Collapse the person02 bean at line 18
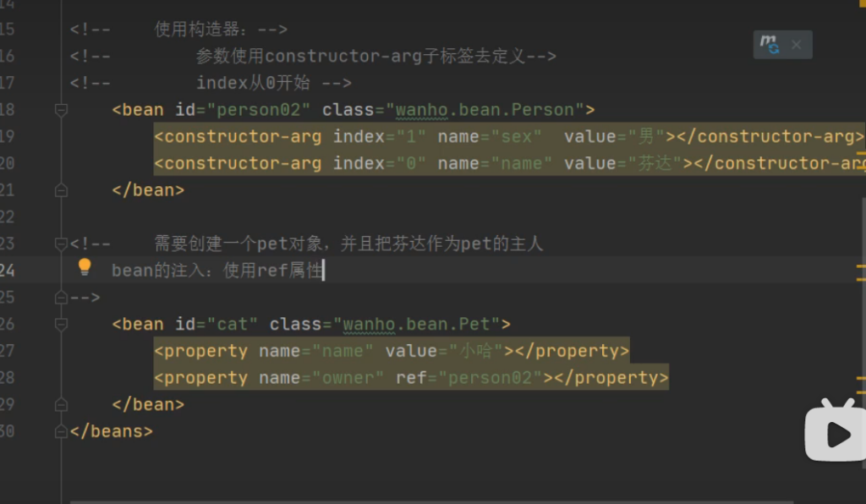 point(61,110)
